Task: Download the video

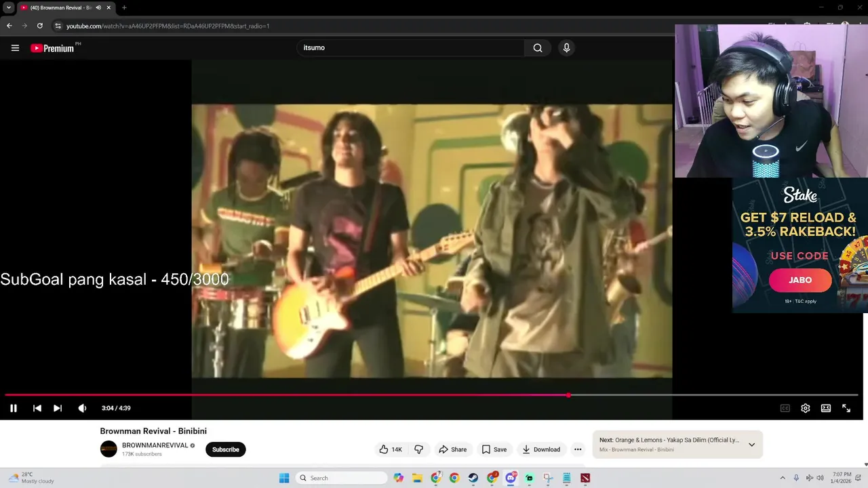Action: click(x=541, y=449)
